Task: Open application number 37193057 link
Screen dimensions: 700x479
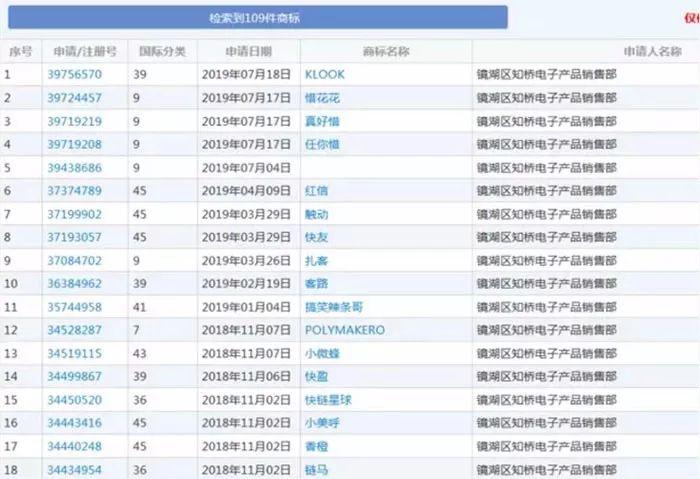Action: click(74, 237)
